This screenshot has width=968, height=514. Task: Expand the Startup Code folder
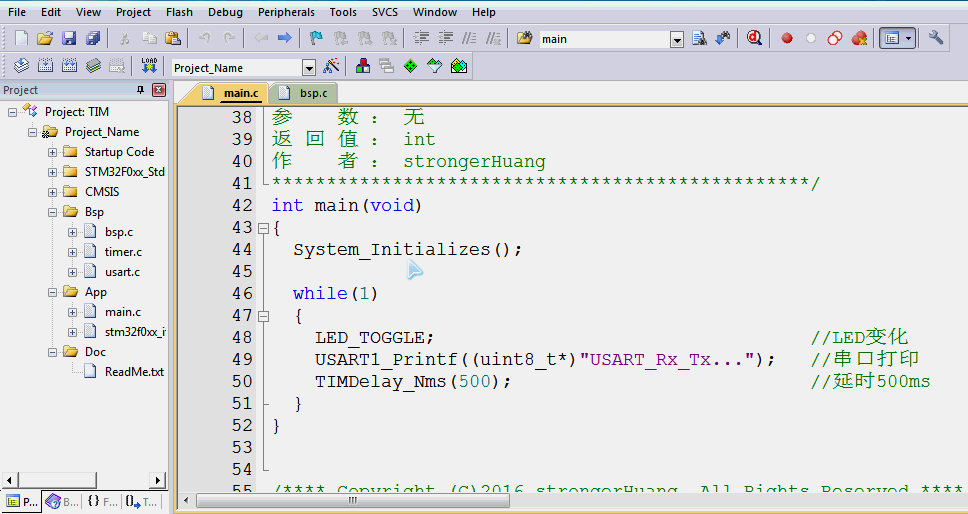pos(52,152)
